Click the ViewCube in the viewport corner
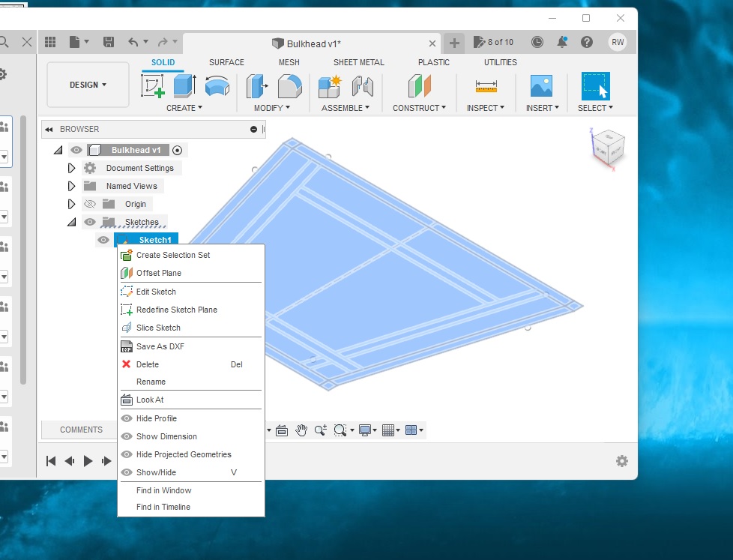 [x=608, y=148]
